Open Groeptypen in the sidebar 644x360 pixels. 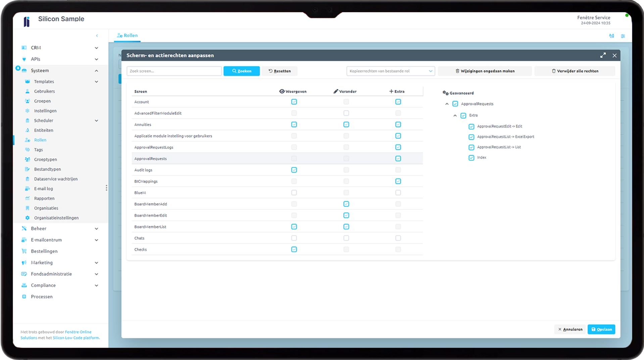coord(45,159)
